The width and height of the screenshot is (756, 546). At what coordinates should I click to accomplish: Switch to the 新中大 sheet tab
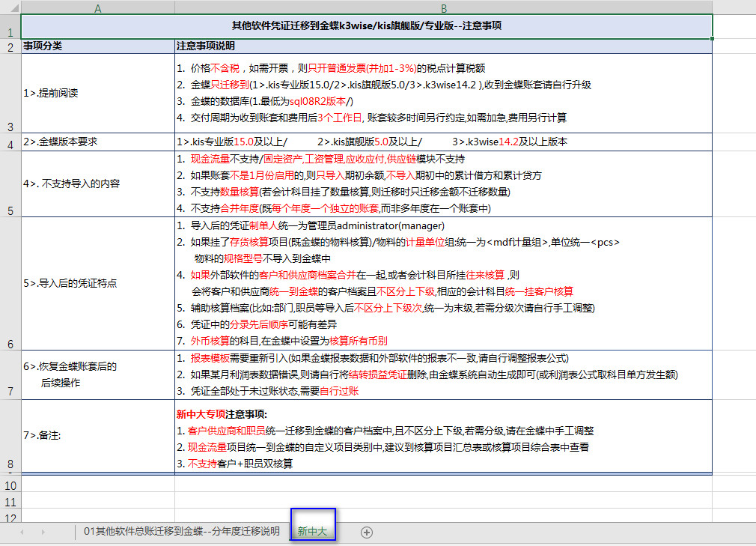point(312,532)
